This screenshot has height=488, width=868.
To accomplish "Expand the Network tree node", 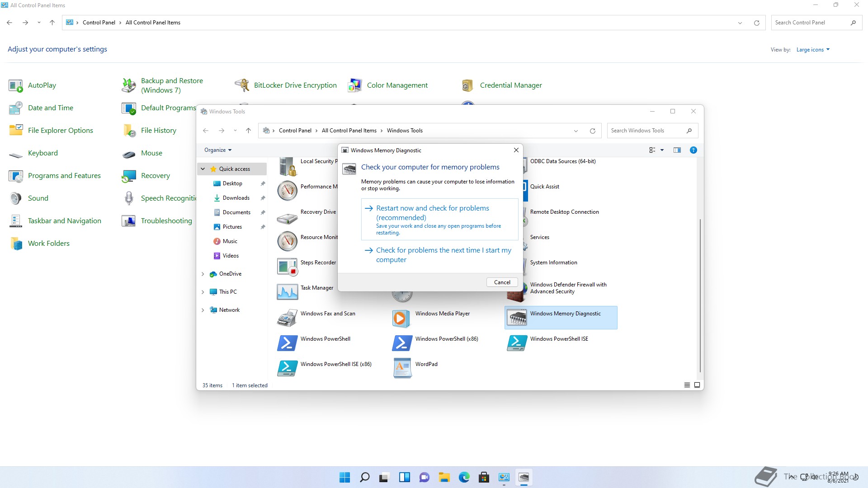I will click(203, 310).
